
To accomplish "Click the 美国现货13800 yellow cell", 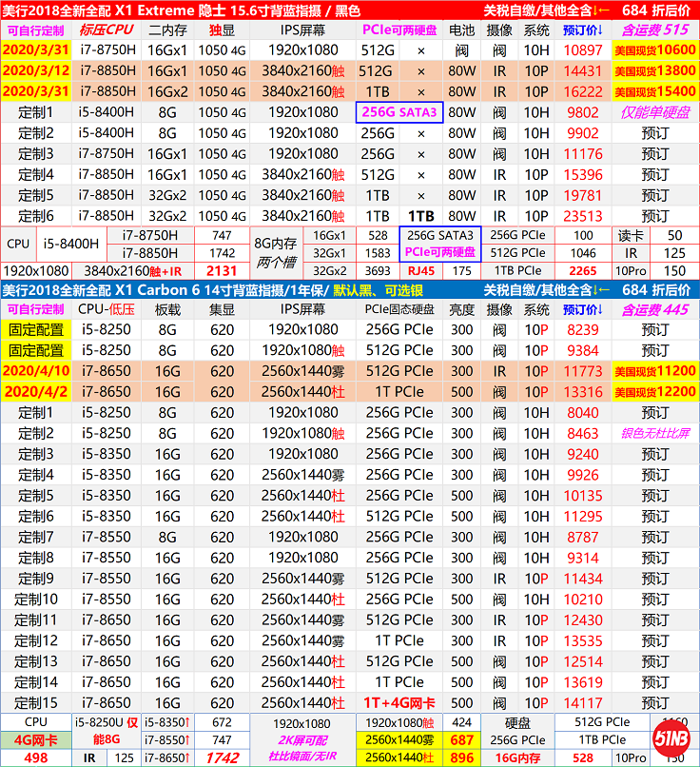I will click(654, 71).
